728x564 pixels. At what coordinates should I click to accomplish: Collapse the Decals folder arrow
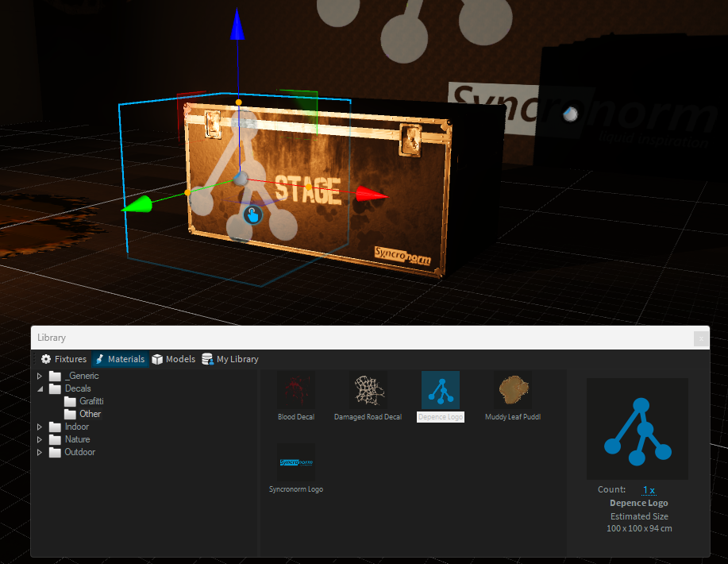click(40, 389)
